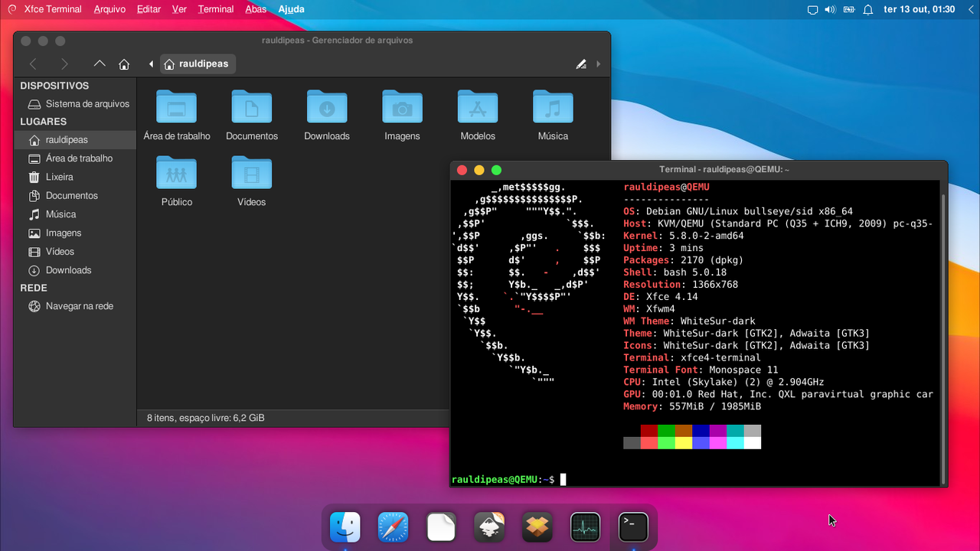Click the rauldipeas path bar button
The image size is (980, 551).
click(x=198, y=64)
